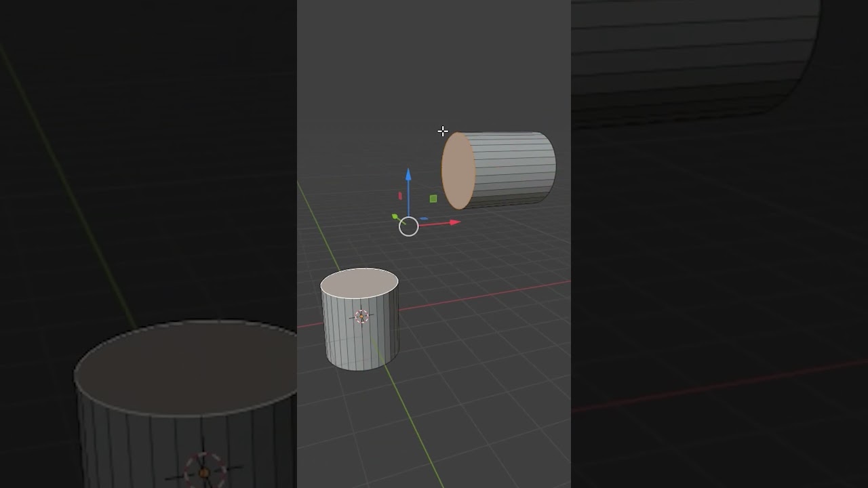Click the small blue plane handle
Image resolution: width=868 pixels, height=488 pixels.
[424, 219]
